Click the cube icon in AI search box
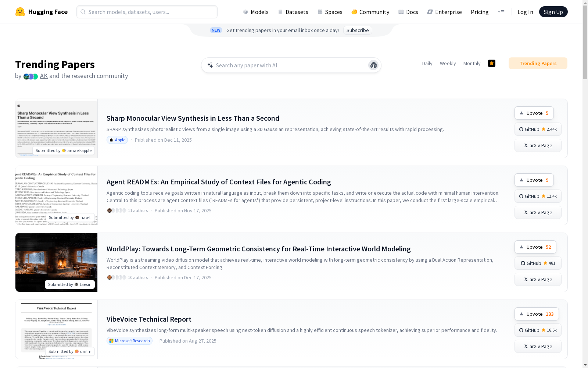Image resolution: width=588 pixels, height=368 pixels. click(x=373, y=65)
